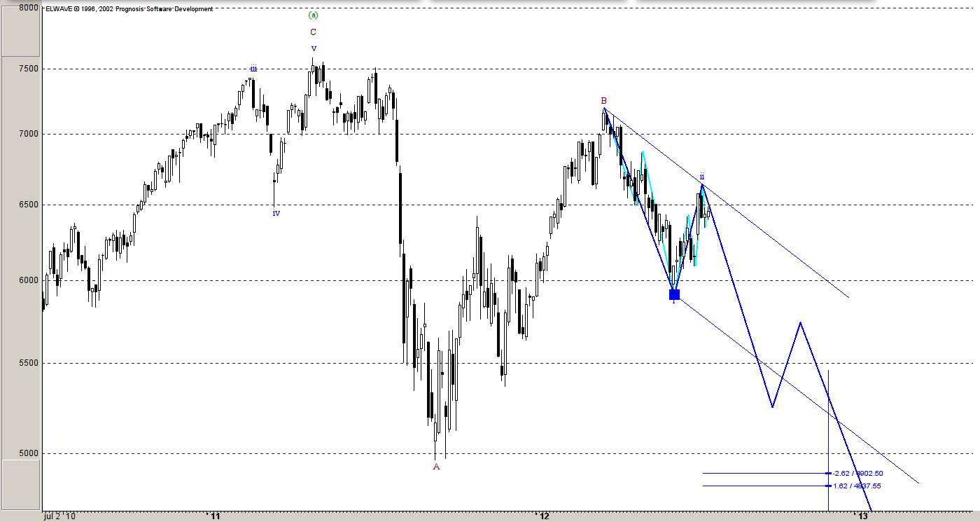The image size is (980, 522).
Task: Click the jul 2 '10 date label
Action: click(x=59, y=516)
